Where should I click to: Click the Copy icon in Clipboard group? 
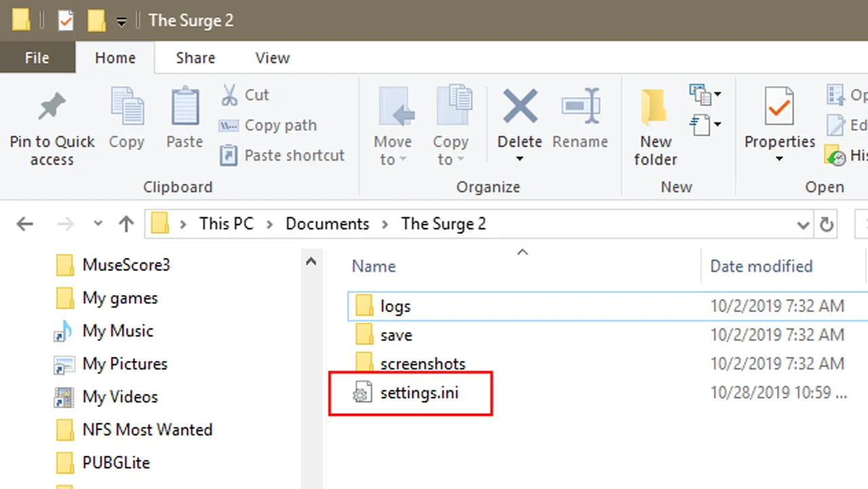click(127, 107)
